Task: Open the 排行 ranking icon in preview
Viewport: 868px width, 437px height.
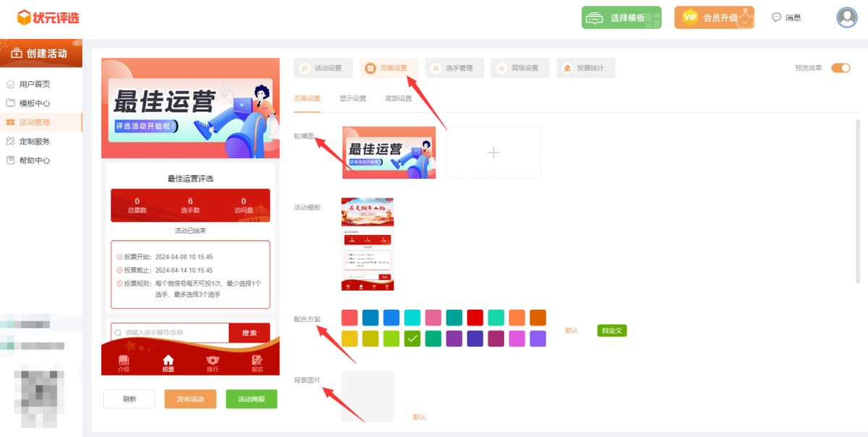Action: tap(213, 363)
